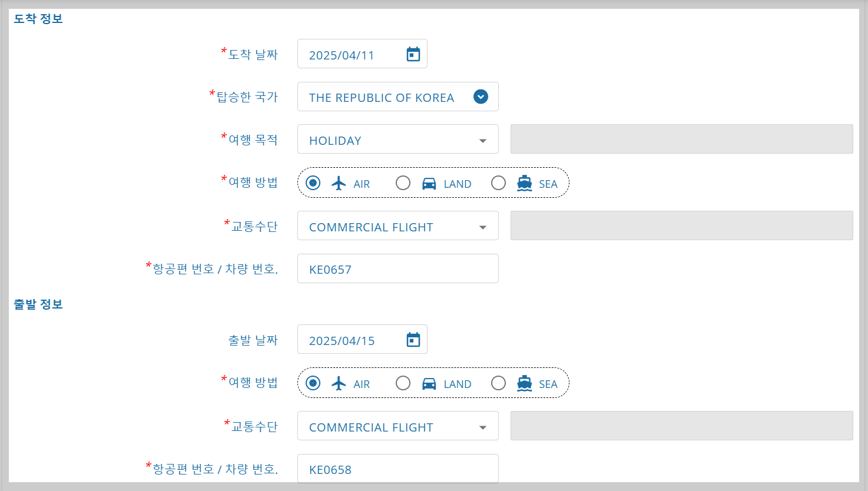Select the SEA radio button under arrival info

498,183
